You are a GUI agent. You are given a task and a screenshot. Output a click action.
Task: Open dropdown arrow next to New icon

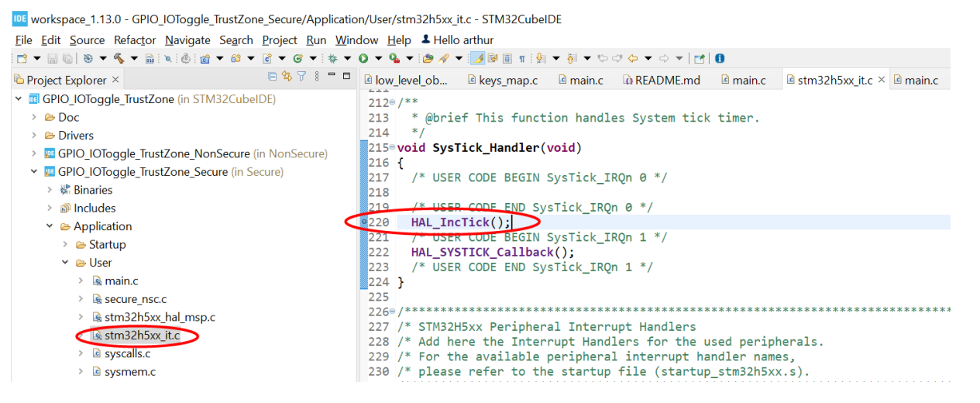[36, 58]
